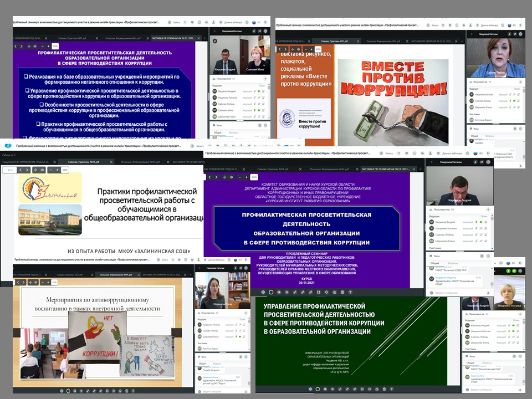Close the Польская tab in purple title-slide window
This screenshot has height=399, width=532.
(357, 169)
